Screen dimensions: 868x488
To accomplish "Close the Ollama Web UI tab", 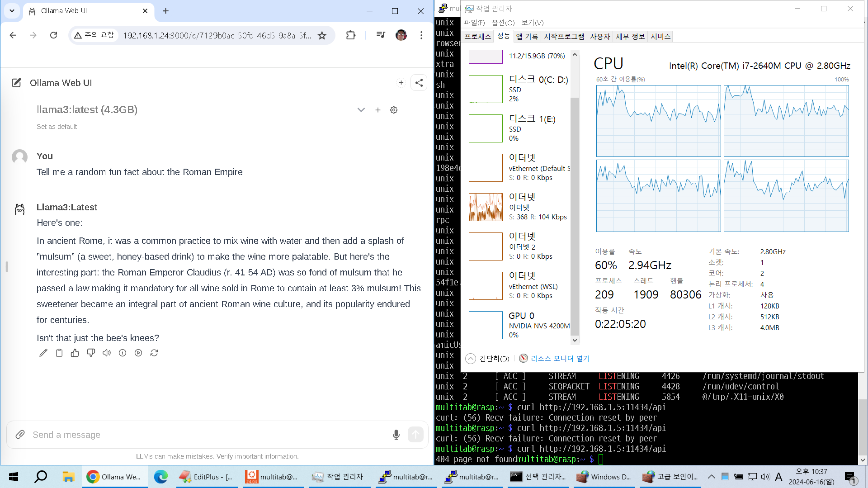I will pos(145,11).
